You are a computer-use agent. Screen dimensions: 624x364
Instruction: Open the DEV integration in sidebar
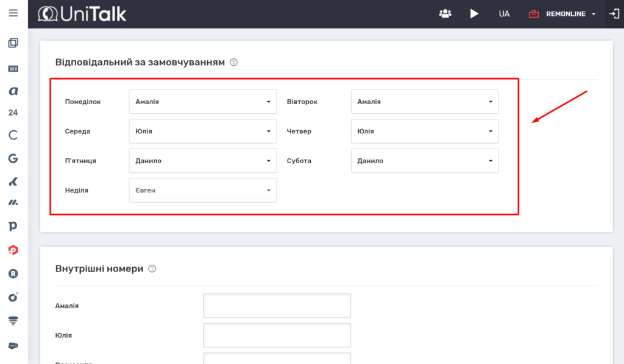pyautogui.click(x=13, y=69)
